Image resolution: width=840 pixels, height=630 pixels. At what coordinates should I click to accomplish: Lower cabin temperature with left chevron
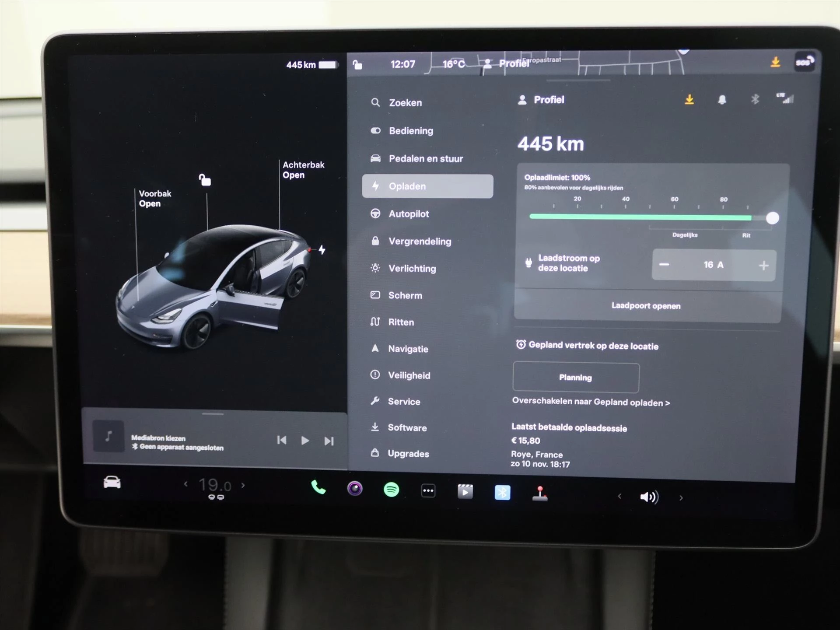(185, 485)
